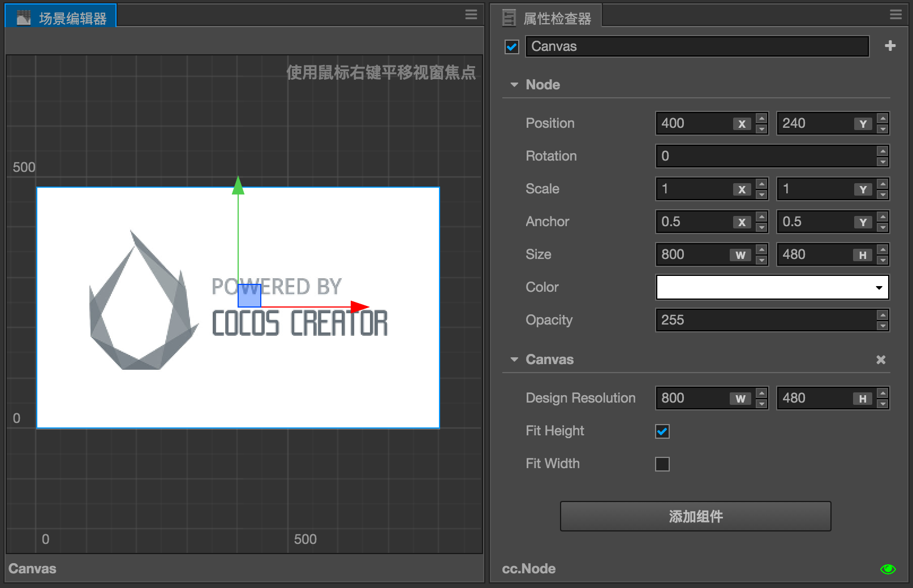
Task: Increase Opacity with the up stepper
Action: 883,315
